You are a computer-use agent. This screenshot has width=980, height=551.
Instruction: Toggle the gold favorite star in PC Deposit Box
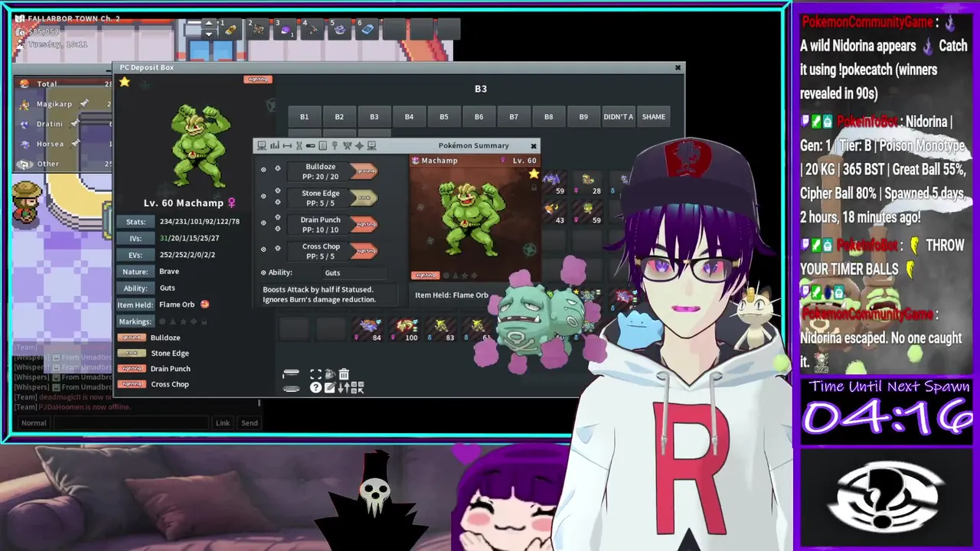pos(125,82)
